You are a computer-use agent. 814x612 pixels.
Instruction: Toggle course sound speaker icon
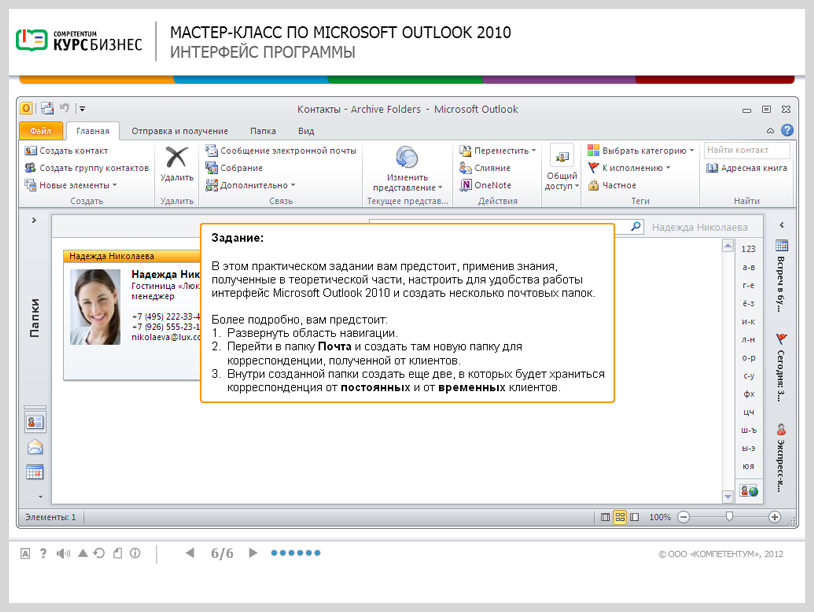click(63, 553)
